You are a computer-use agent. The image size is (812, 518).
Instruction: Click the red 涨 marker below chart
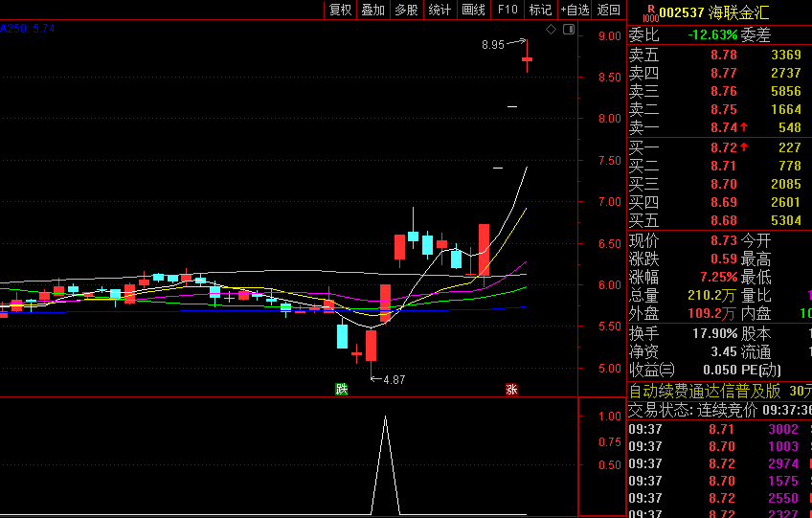click(511, 390)
